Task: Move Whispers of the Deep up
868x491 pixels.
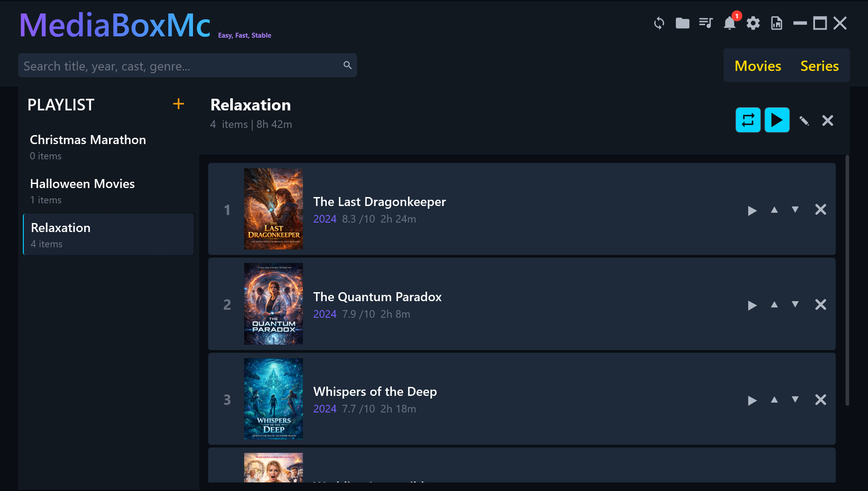Action: (x=774, y=400)
